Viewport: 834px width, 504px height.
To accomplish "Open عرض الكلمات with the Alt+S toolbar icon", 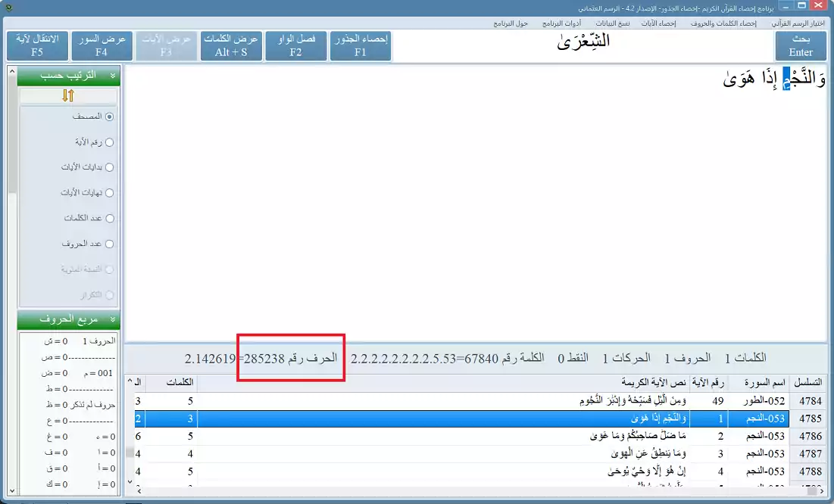I will 231,45.
